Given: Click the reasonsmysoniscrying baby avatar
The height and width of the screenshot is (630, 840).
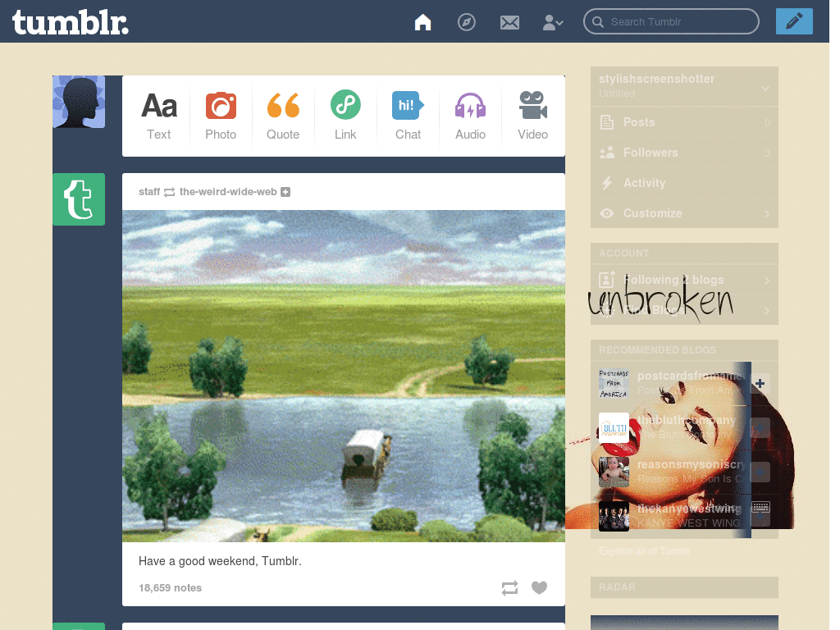Looking at the screenshot, I should point(614,472).
